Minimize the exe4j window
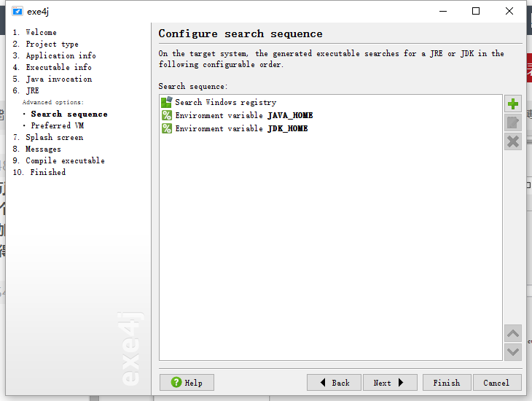 tap(443, 11)
